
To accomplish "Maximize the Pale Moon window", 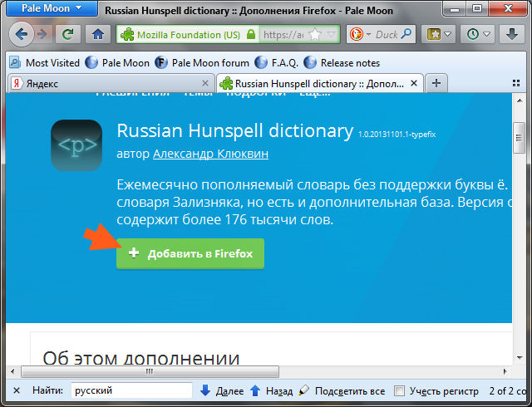I will pos(477,8).
